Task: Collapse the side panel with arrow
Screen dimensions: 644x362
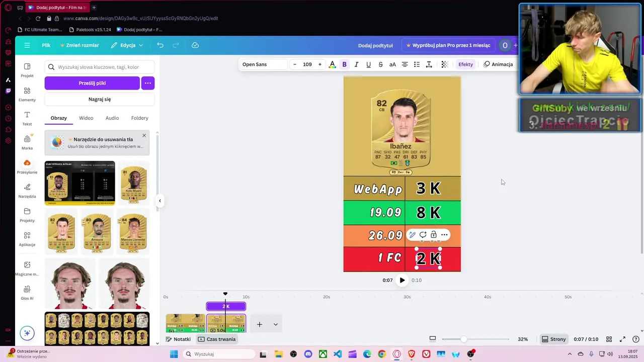Action: 160,201
